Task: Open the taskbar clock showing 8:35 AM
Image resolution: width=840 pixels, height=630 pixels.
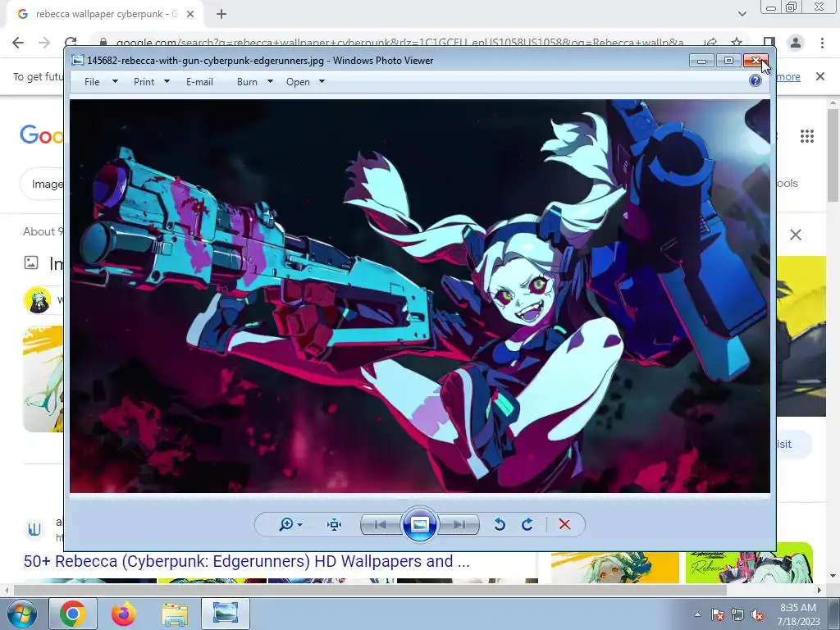Action: click(x=798, y=614)
